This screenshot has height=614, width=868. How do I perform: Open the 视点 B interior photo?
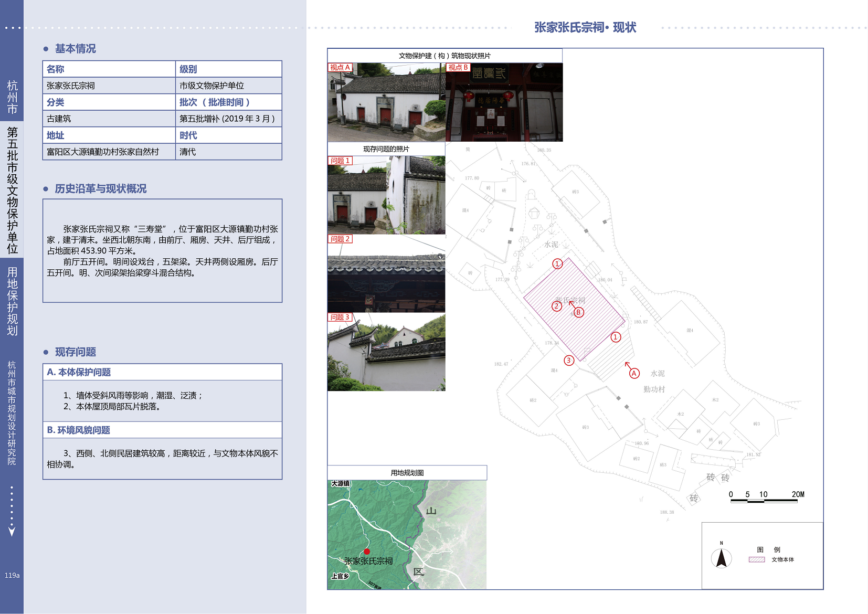(x=504, y=102)
